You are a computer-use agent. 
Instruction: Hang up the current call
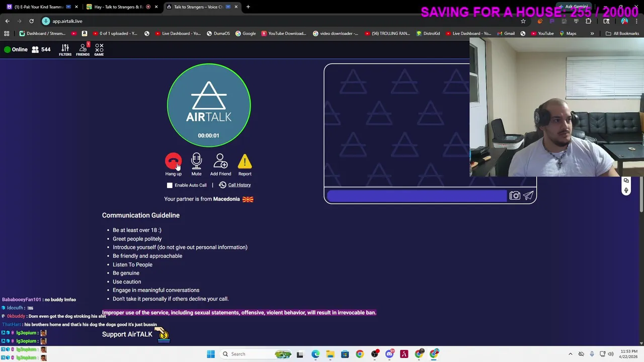pos(173,161)
